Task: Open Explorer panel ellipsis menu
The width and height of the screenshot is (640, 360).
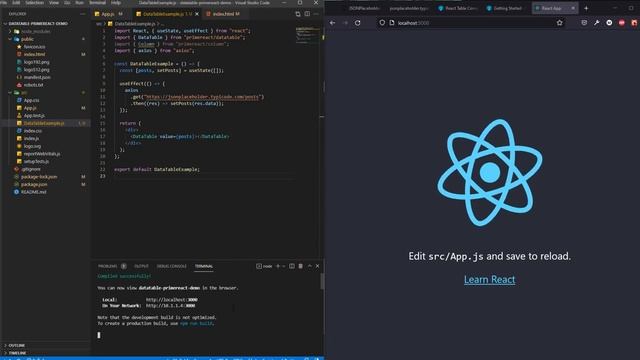Action: (x=83, y=14)
